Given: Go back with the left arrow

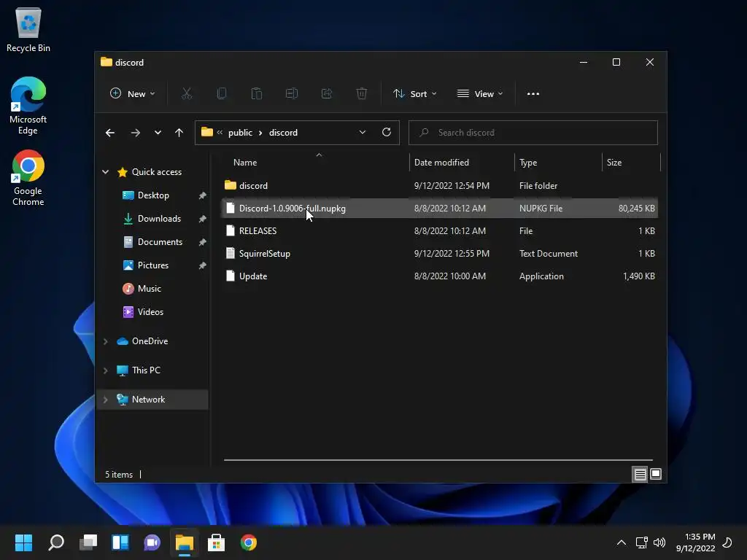Looking at the screenshot, I should click(110, 133).
